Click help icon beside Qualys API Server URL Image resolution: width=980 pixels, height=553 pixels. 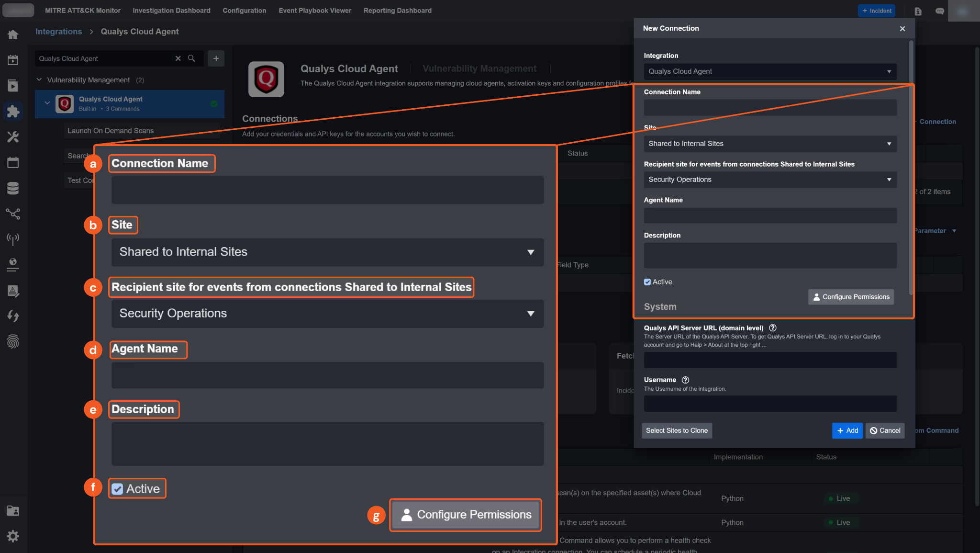(772, 328)
